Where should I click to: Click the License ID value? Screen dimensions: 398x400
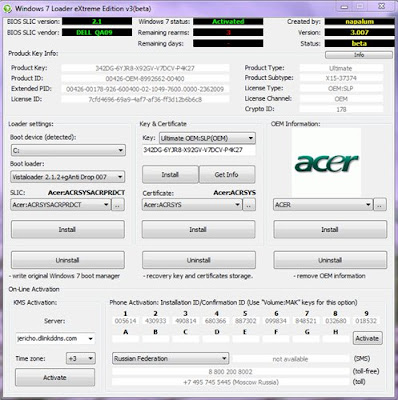[x=145, y=99]
